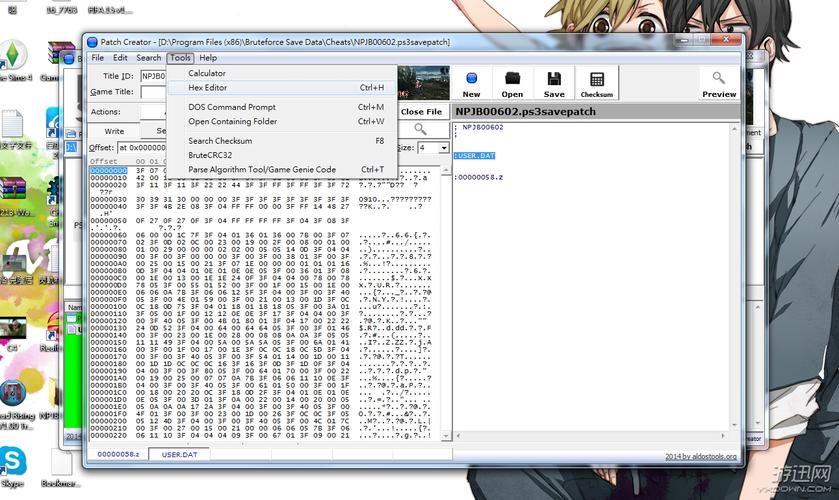839x500 pixels.
Task: Click the Save floppy icon
Action: pos(554,84)
